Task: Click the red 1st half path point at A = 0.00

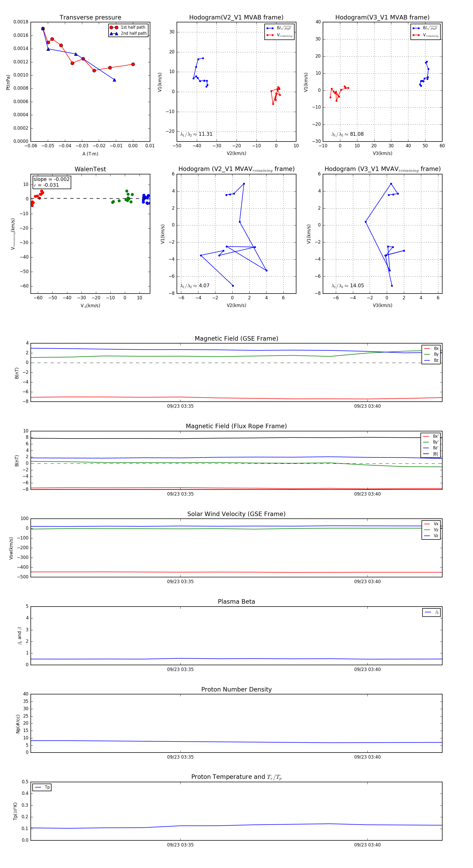Action: click(133, 64)
